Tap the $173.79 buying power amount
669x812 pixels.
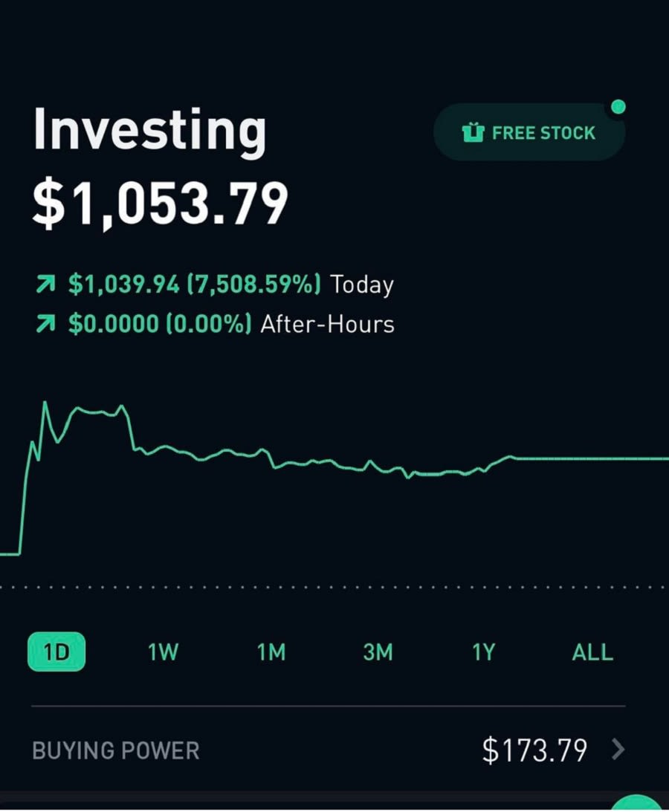coord(534,750)
